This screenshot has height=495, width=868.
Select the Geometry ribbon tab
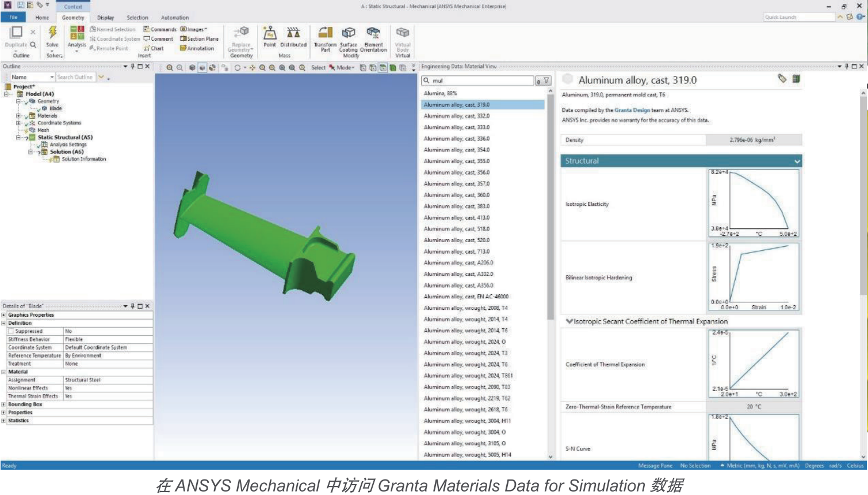[73, 18]
